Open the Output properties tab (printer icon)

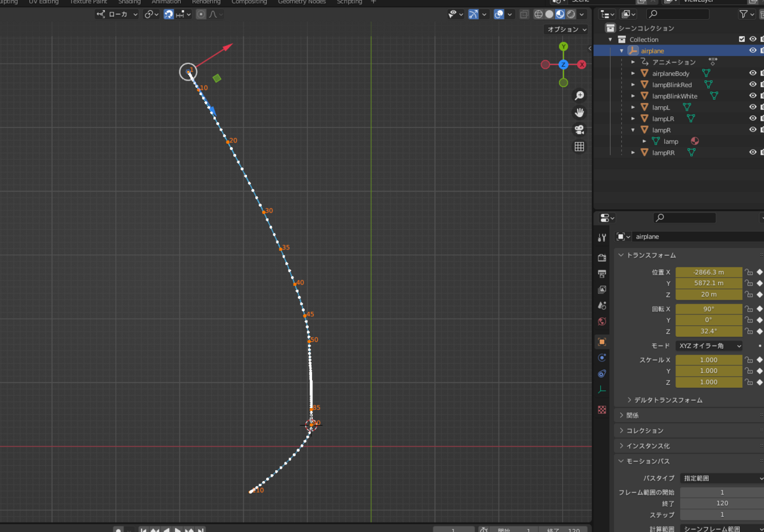[602, 274]
